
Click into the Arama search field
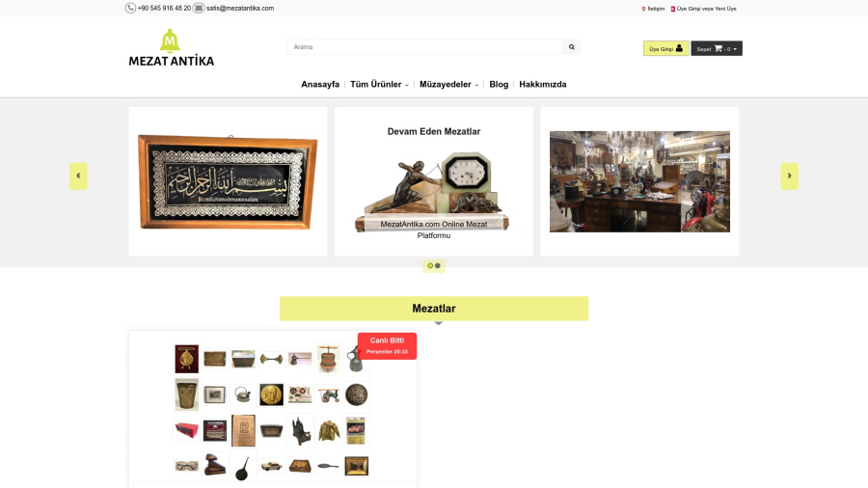coord(424,47)
